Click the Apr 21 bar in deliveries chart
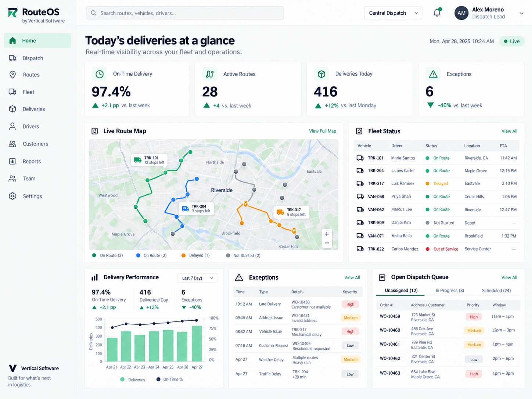The image size is (532, 399). tap(112, 349)
